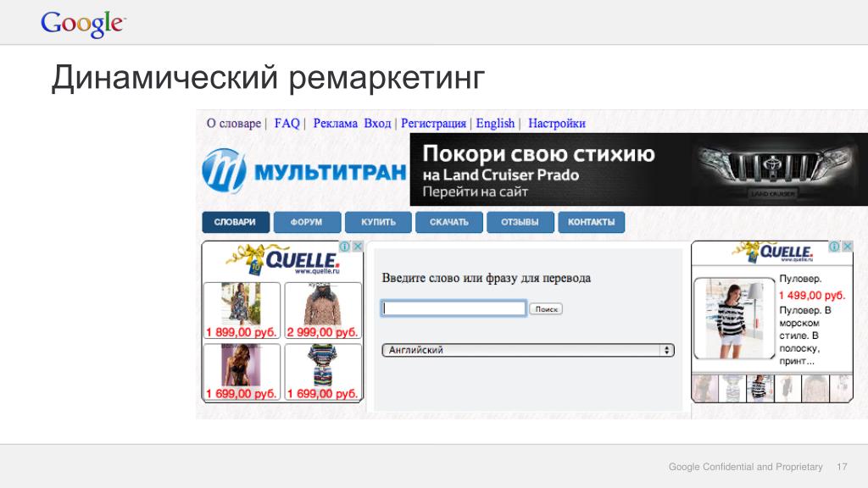Click the Поиск button
Screen dimensions: 868x488
[x=546, y=309]
